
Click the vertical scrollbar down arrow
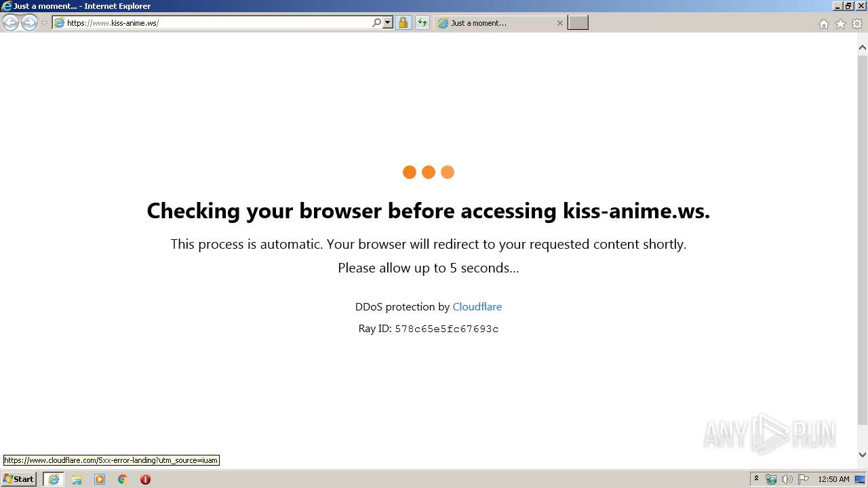pyautogui.click(x=863, y=455)
